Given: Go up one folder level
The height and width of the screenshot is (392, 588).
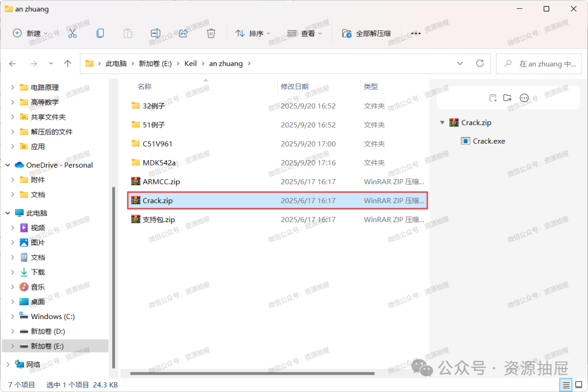Looking at the screenshot, I should point(68,64).
